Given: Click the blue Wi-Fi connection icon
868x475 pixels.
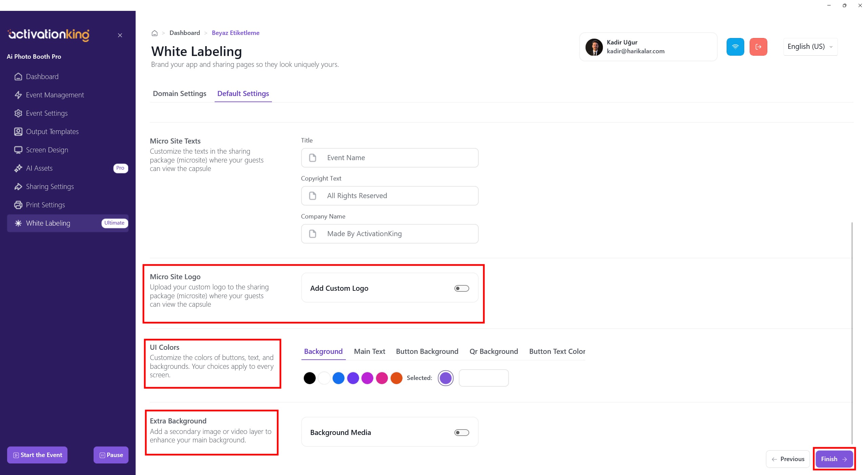Looking at the screenshot, I should 735,47.
